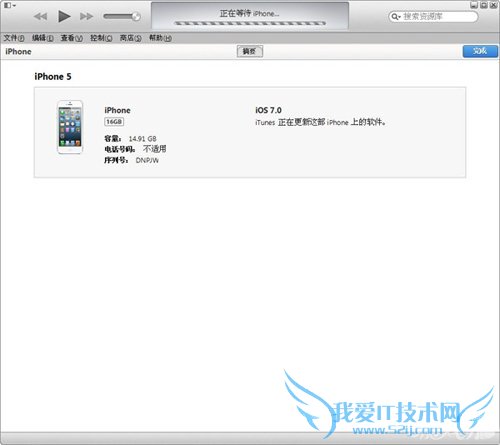
Task: Click the white iPhone 5 device image
Action: pyautogui.click(x=70, y=127)
